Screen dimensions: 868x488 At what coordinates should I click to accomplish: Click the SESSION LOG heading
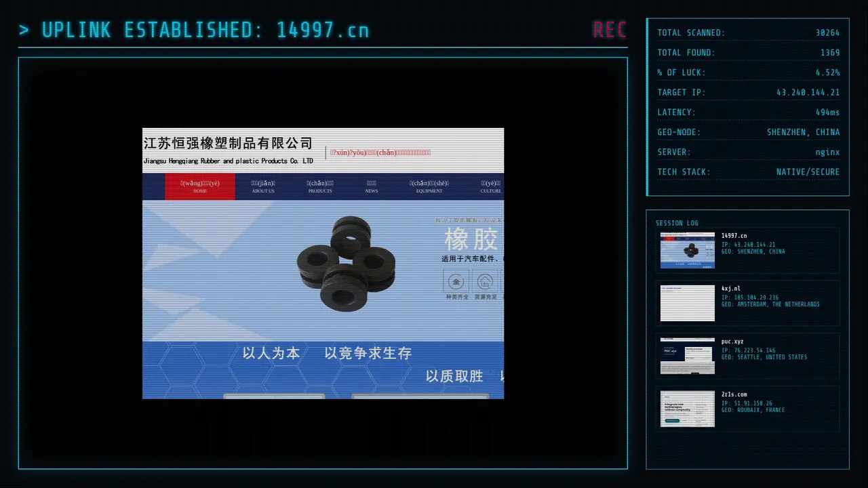677,223
